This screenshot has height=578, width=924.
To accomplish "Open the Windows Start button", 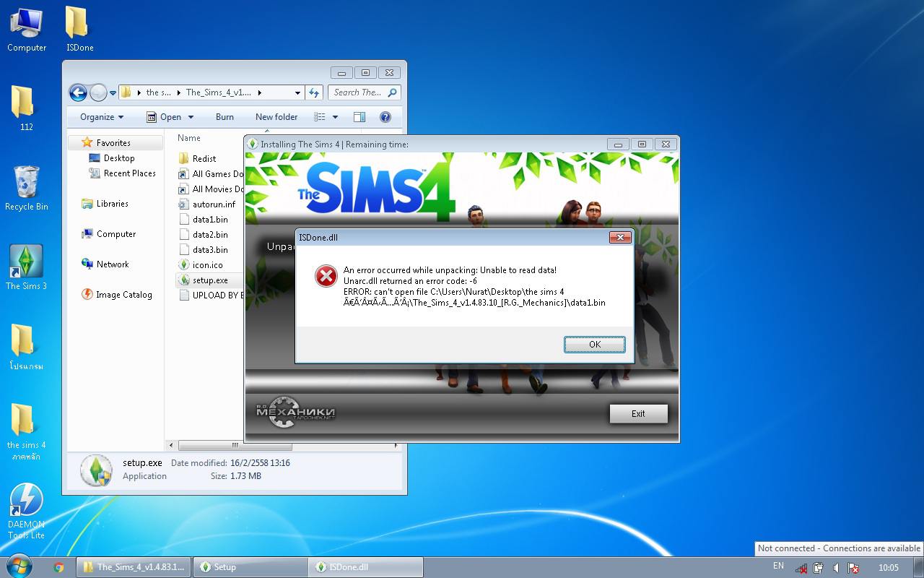I will click(19, 566).
